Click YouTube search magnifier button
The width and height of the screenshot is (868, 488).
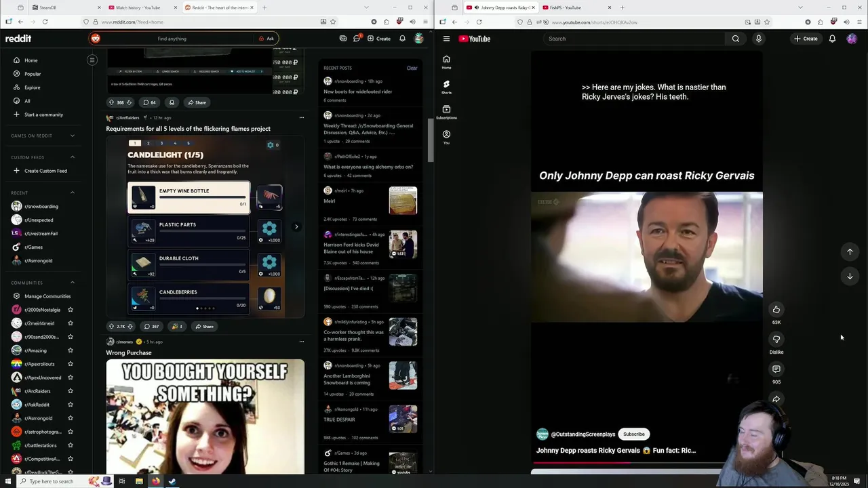tap(736, 39)
